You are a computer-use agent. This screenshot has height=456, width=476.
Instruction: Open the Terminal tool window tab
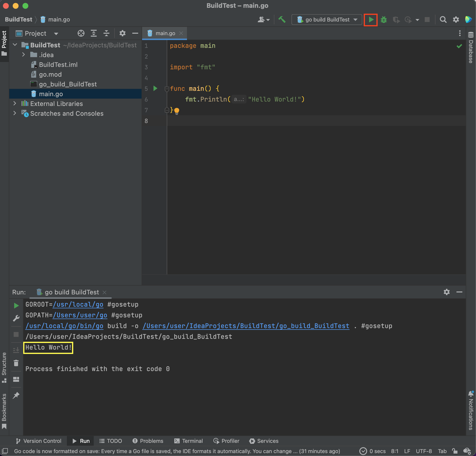pyautogui.click(x=188, y=441)
